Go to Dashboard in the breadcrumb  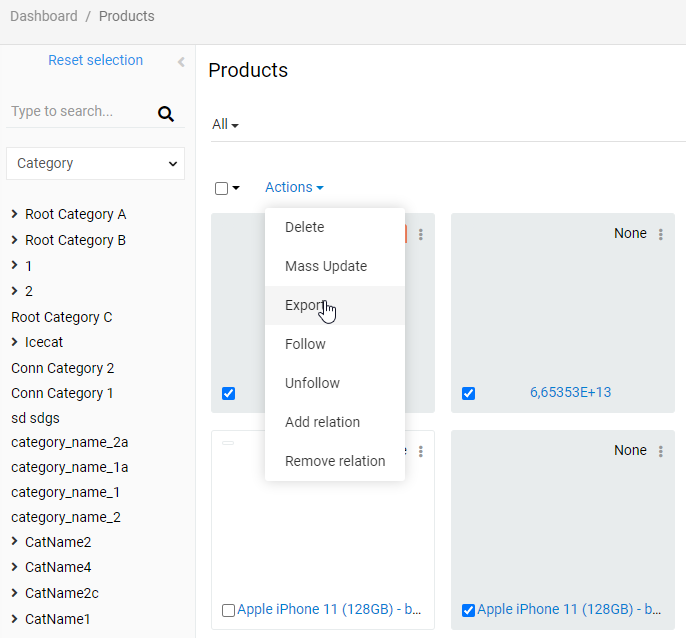pyautogui.click(x=44, y=16)
